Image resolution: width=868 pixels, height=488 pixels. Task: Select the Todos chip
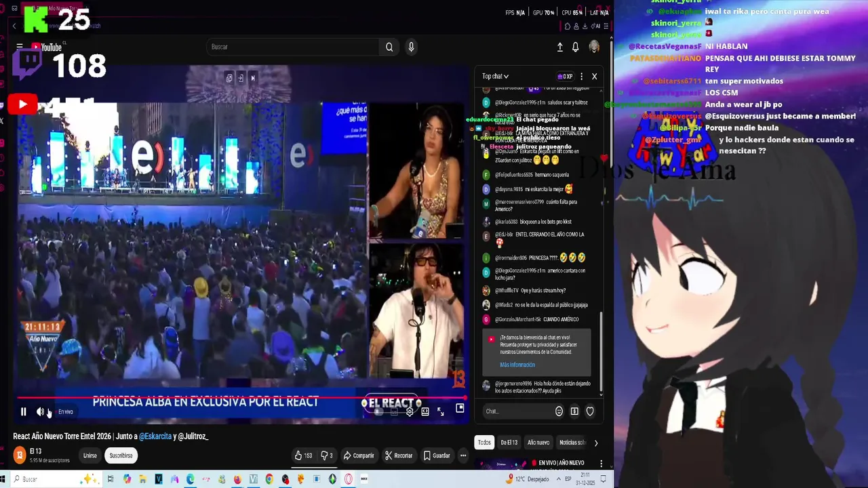click(x=484, y=443)
